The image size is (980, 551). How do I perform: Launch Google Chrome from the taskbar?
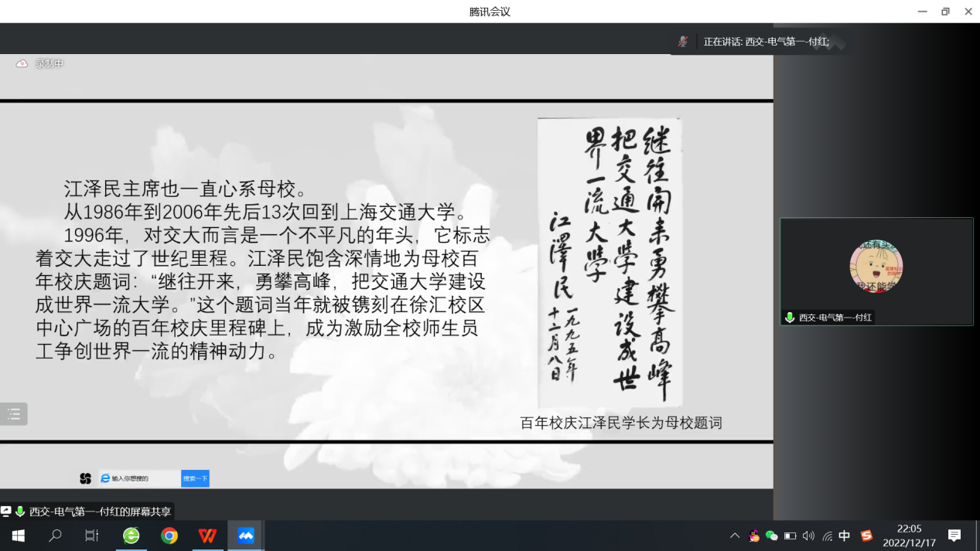coord(169,536)
